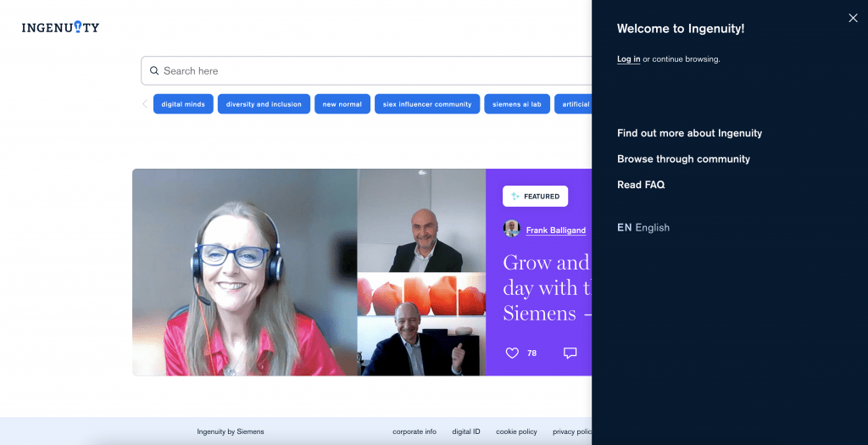
Task: Open Browse through community
Action: 684,159
